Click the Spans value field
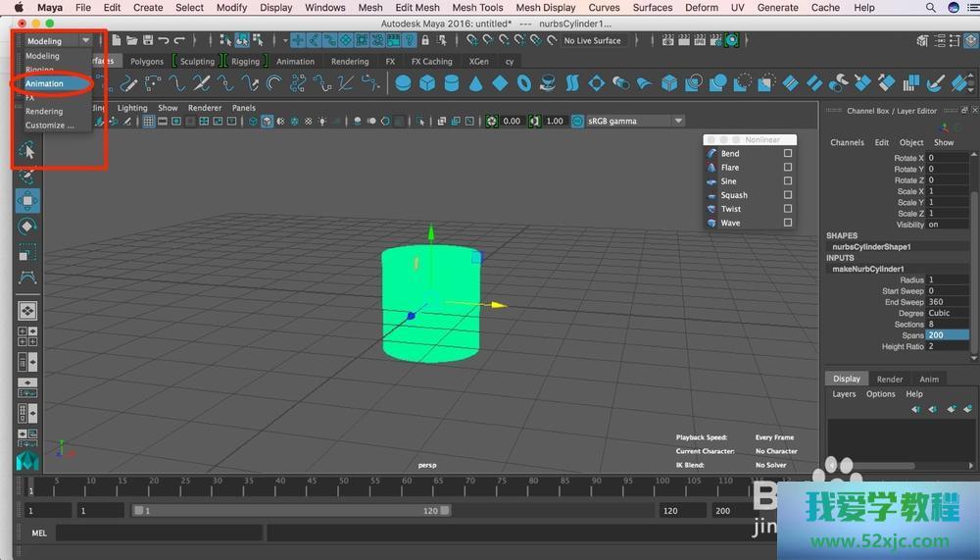 (x=946, y=335)
